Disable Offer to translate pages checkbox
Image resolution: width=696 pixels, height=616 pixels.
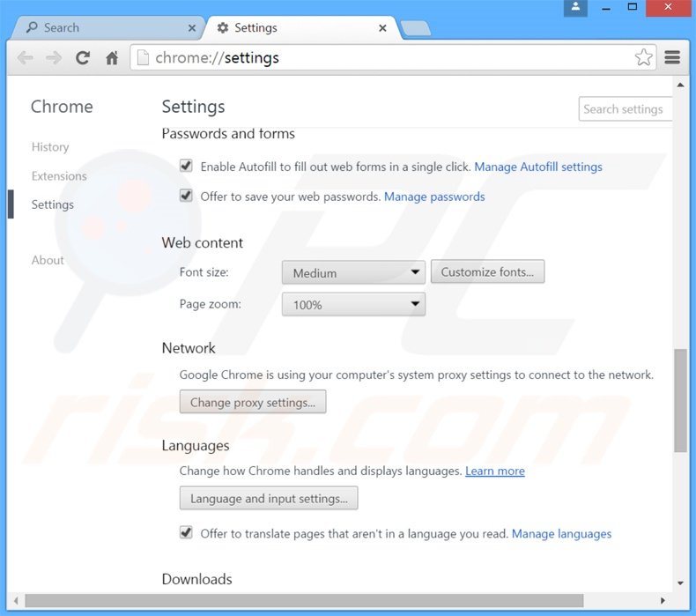pyautogui.click(x=186, y=532)
